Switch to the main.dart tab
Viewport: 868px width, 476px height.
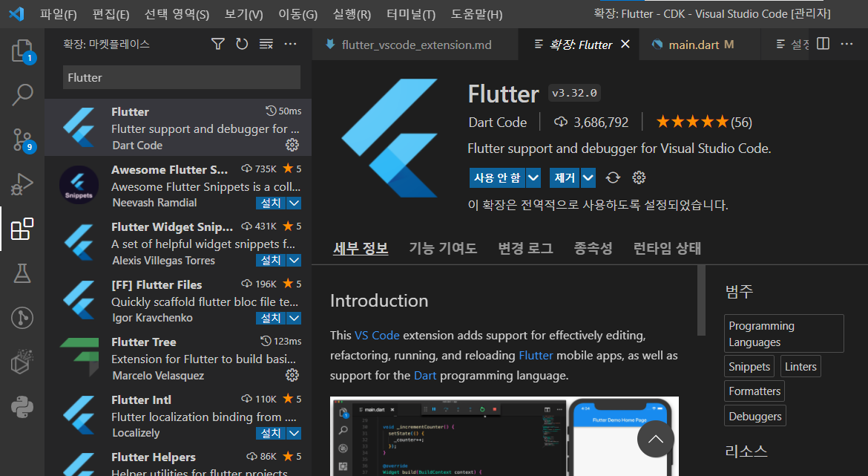696,44
